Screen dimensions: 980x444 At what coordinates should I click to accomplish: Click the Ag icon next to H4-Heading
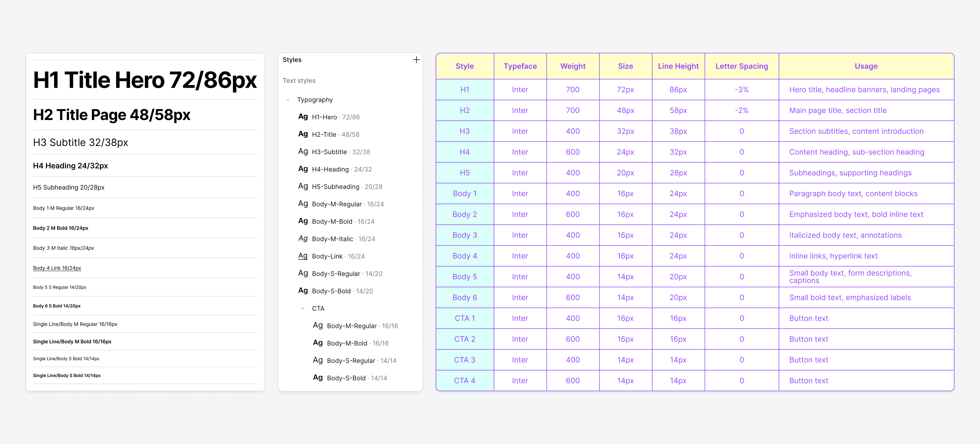click(303, 169)
